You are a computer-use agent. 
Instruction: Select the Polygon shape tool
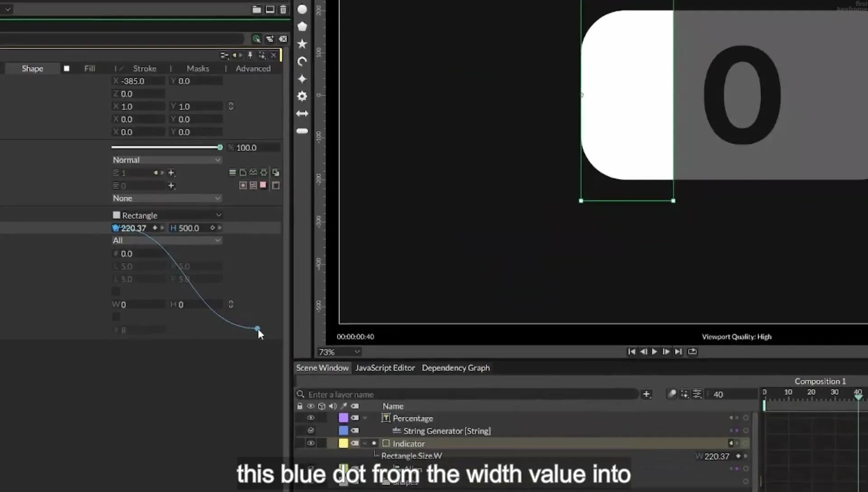click(x=302, y=26)
